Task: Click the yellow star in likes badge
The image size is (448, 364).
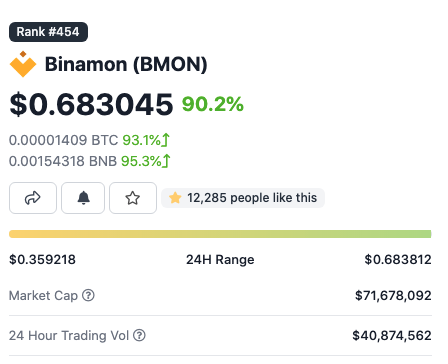Action: coord(175,198)
